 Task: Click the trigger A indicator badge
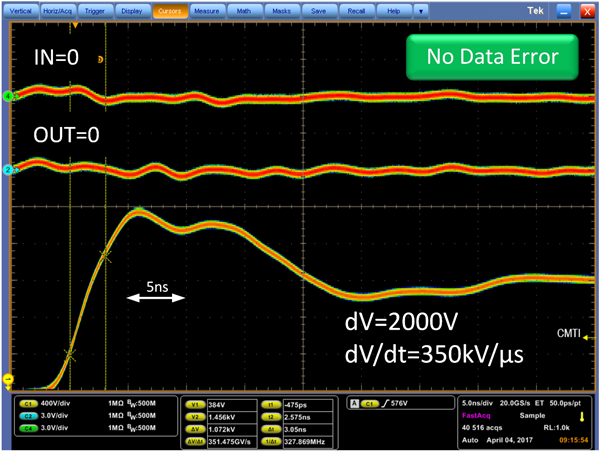click(x=355, y=404)
